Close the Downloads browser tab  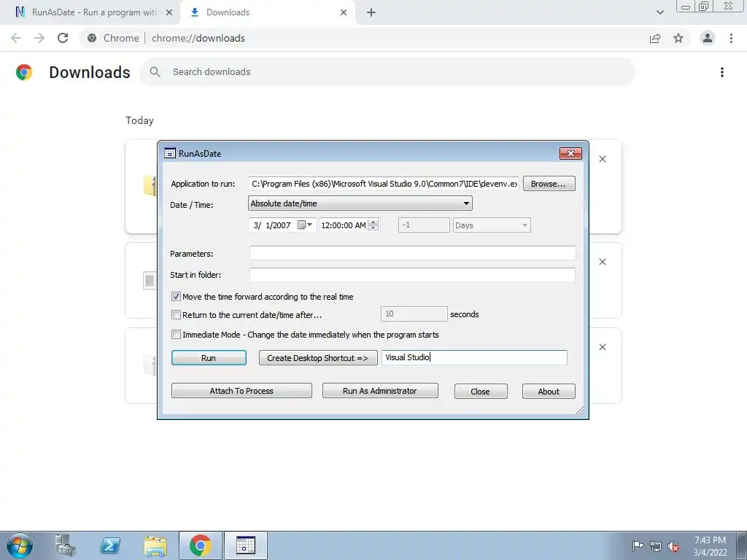[x=344, y=12]
